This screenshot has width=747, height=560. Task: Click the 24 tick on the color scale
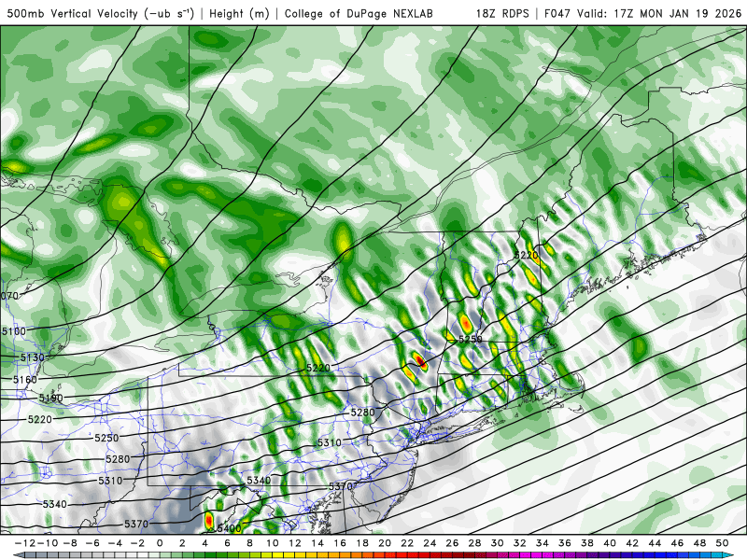tap(430, 543)
